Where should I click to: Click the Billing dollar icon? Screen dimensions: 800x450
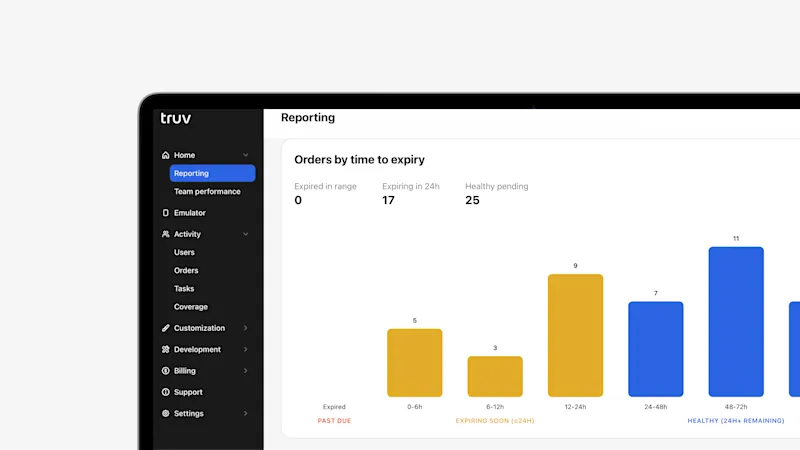click(165, 371)
